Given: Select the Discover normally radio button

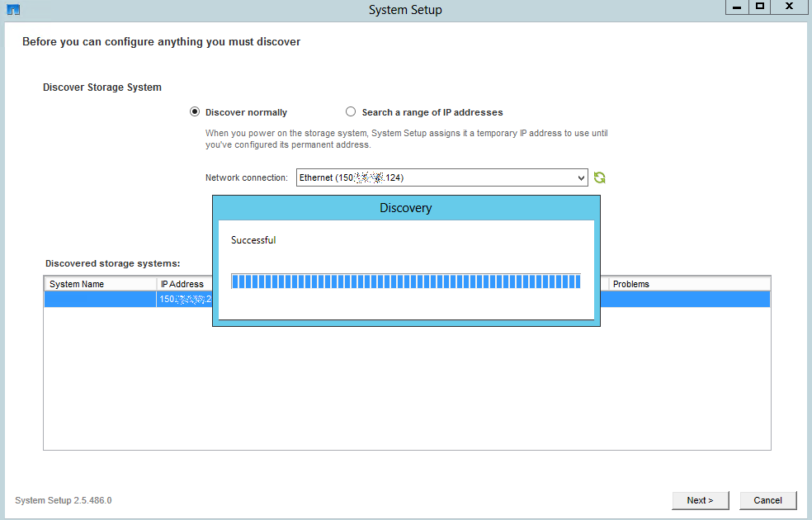Looking at the screenshot, I should coord(195,111).
